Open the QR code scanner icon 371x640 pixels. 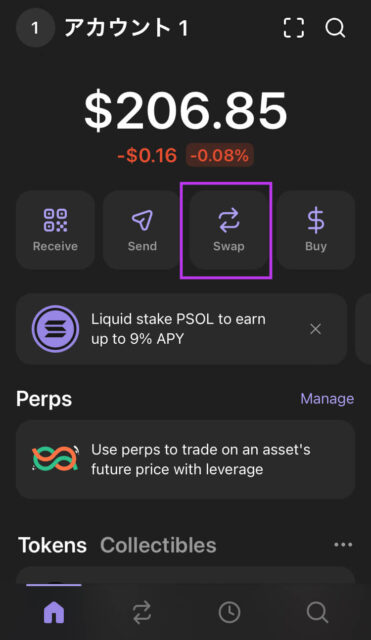tap(294, 28)
